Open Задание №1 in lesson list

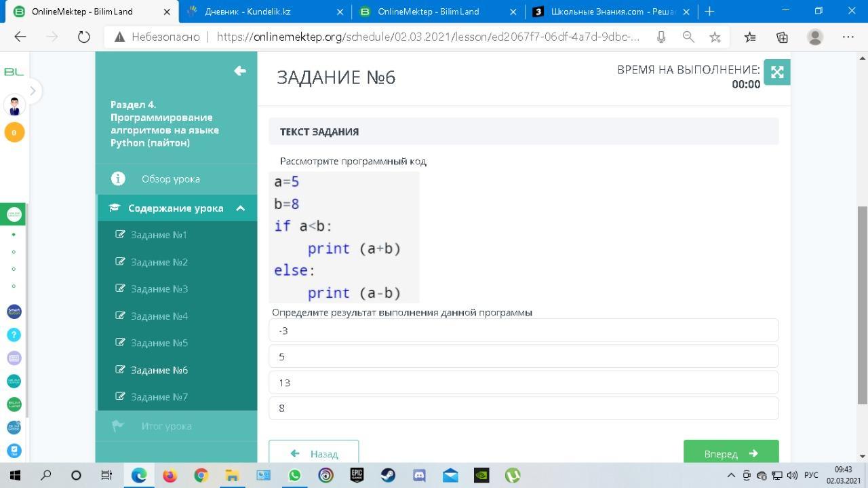(x=159, y=235)
